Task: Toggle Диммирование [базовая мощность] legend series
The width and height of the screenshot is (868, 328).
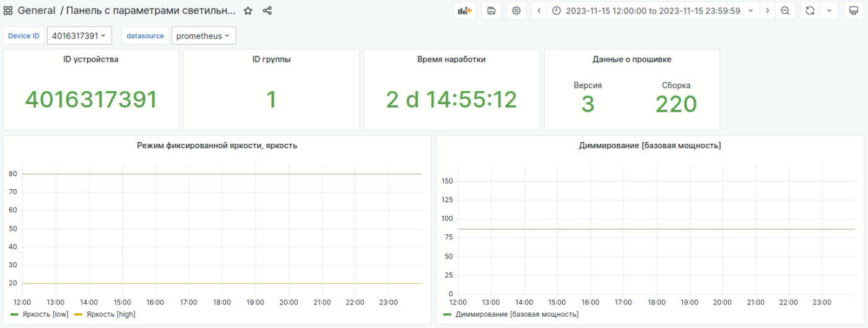Action: click(516, 314)
